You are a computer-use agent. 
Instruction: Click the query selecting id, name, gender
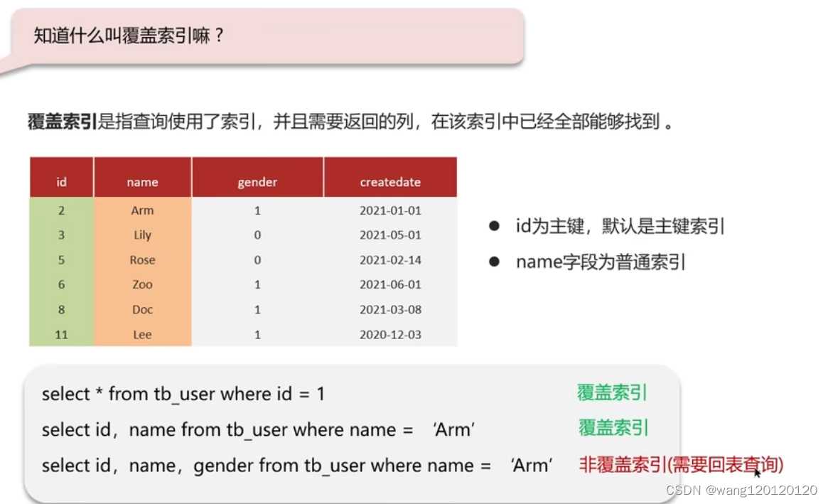(297, 466)
